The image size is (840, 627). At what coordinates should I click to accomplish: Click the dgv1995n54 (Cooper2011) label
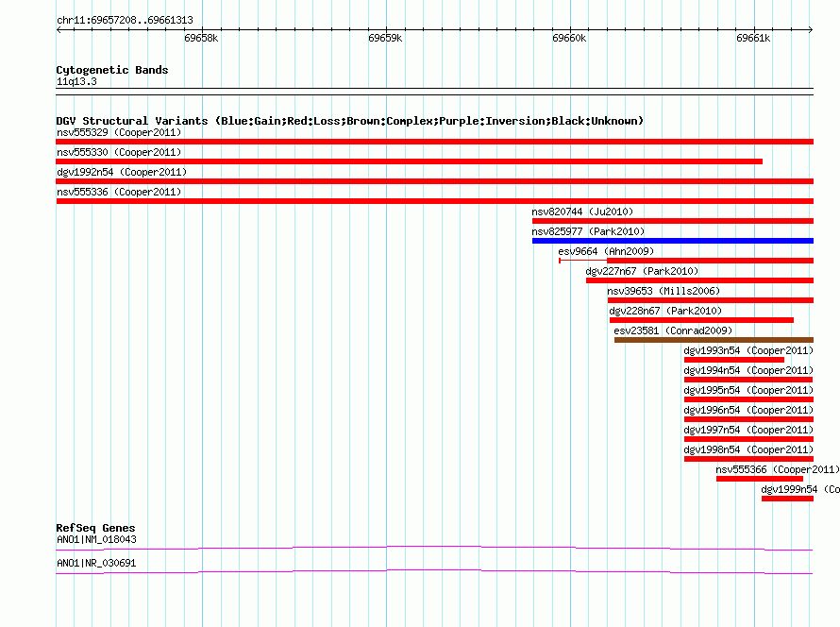click(x=748, y=390)
